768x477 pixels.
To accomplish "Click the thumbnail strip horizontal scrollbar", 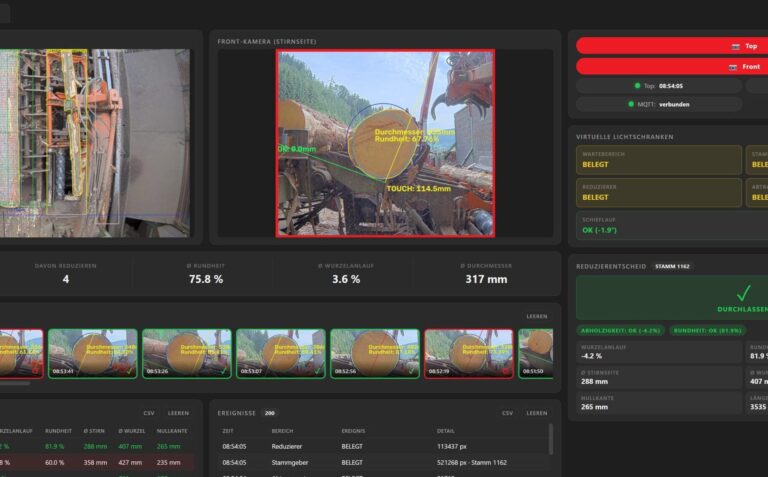I will 15,383.
